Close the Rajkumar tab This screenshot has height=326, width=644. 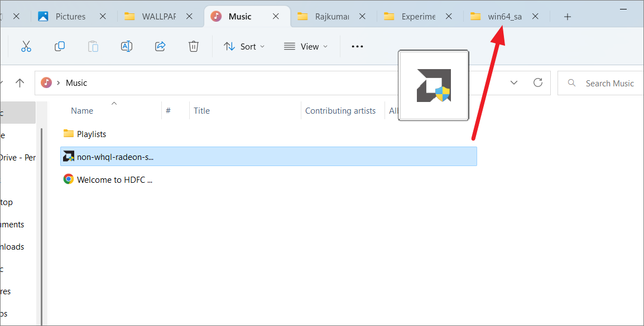click(x=362, y=16)
